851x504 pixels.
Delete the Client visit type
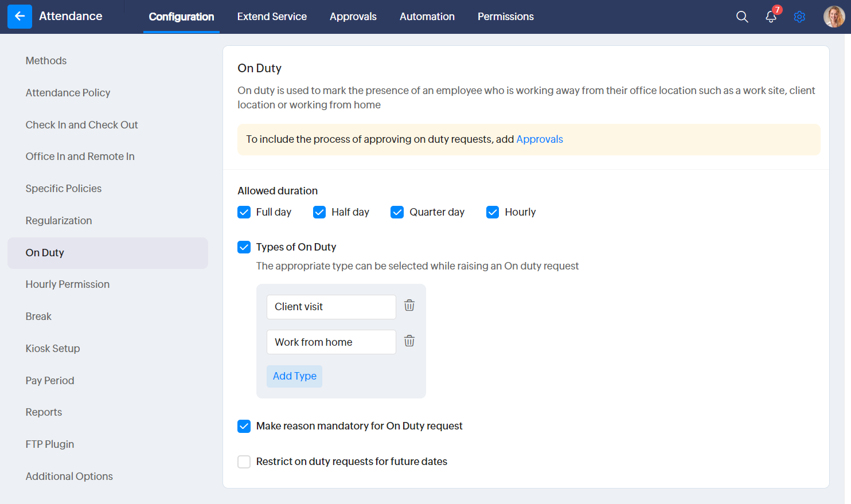[409, 306]
